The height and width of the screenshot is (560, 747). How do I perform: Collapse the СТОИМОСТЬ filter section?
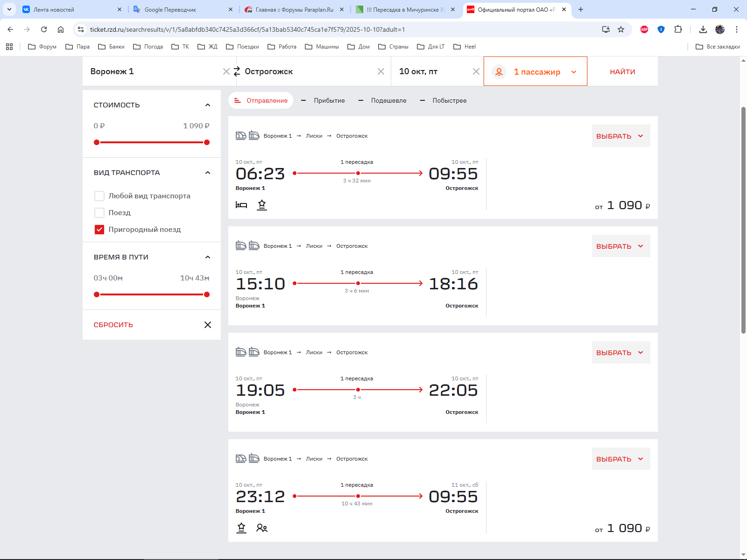tap(208, 105)
